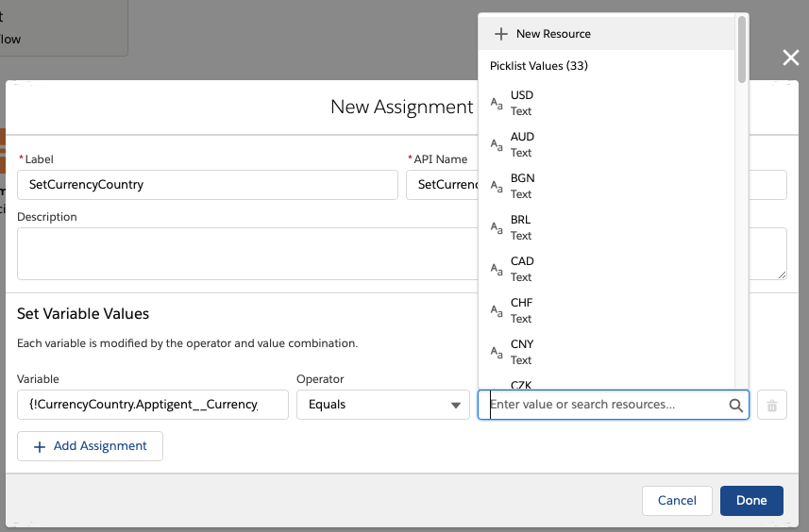Click the New Assignment title
Viewport: 809px width, 532px height.
[x=401, y=107]
